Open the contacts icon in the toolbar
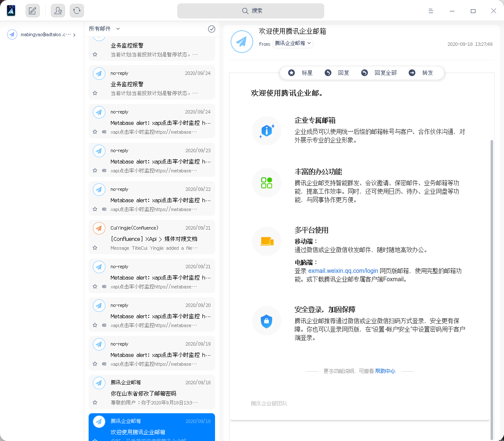 click(x=58, y=11)
